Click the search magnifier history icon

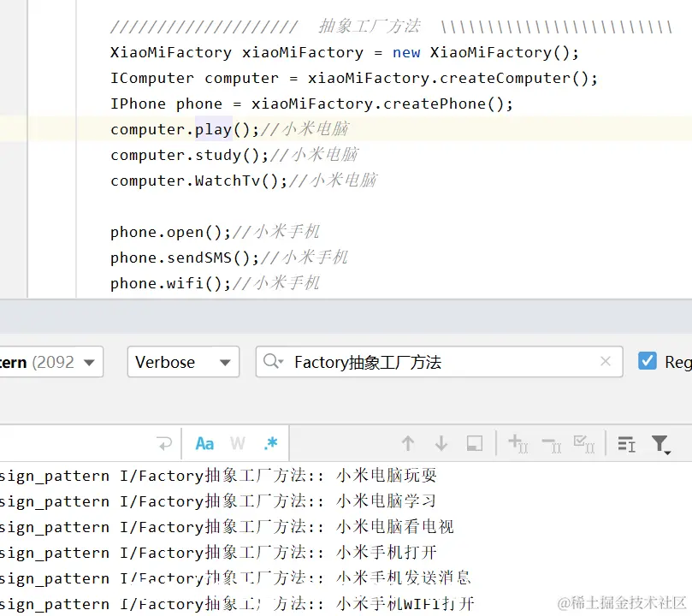pos(273,361)
